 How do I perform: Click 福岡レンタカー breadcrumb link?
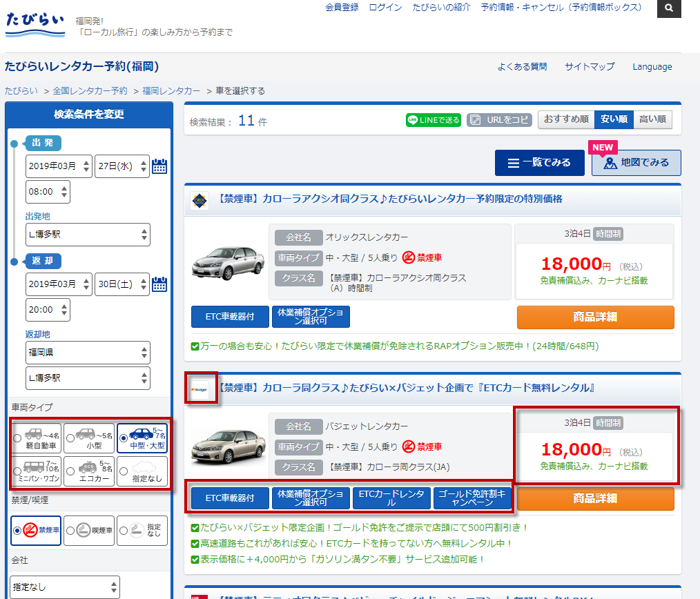point(171,91)
